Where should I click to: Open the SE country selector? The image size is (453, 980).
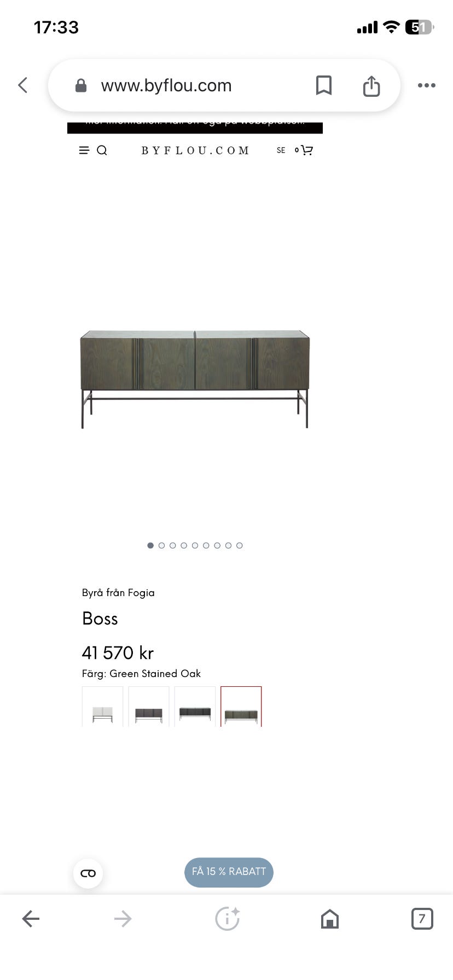tap(281, 150)
